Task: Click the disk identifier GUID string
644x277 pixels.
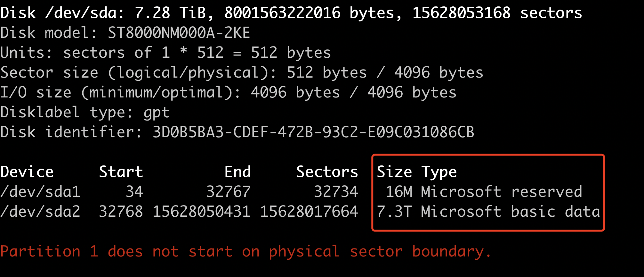Action: coord(313,132)
